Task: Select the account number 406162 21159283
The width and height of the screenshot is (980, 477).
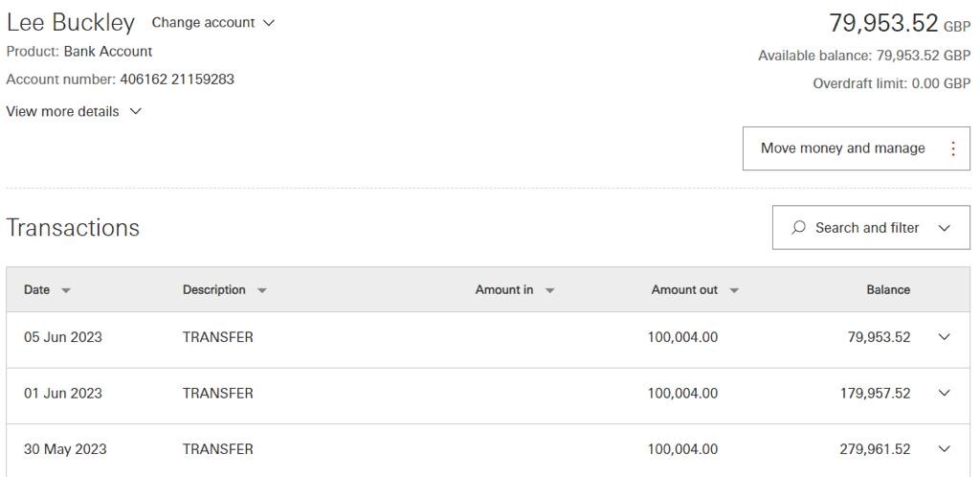Action: click(x=177, y=79)
